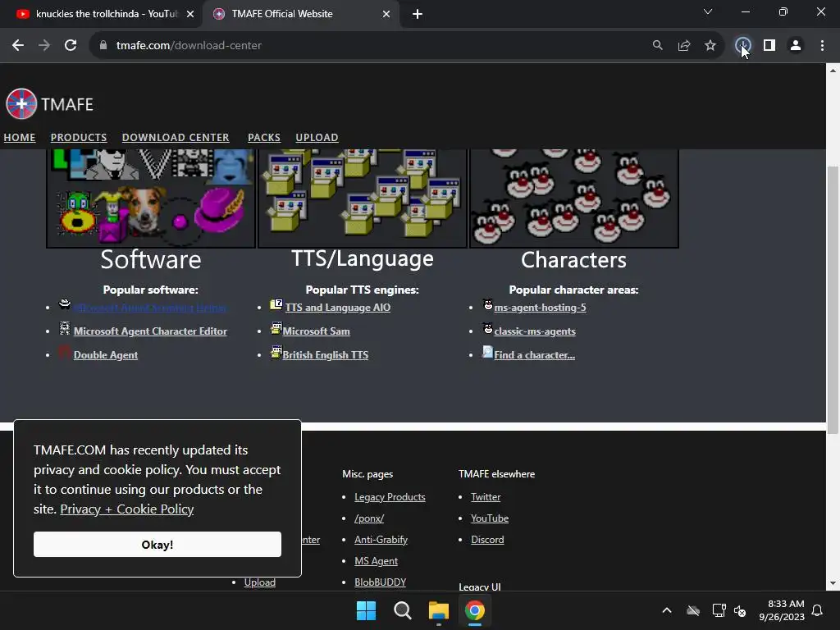Image resolution: width=840 pixels, height=630 pixels.
Task: Open File Explorer from the taskbar
Action: 439,610
